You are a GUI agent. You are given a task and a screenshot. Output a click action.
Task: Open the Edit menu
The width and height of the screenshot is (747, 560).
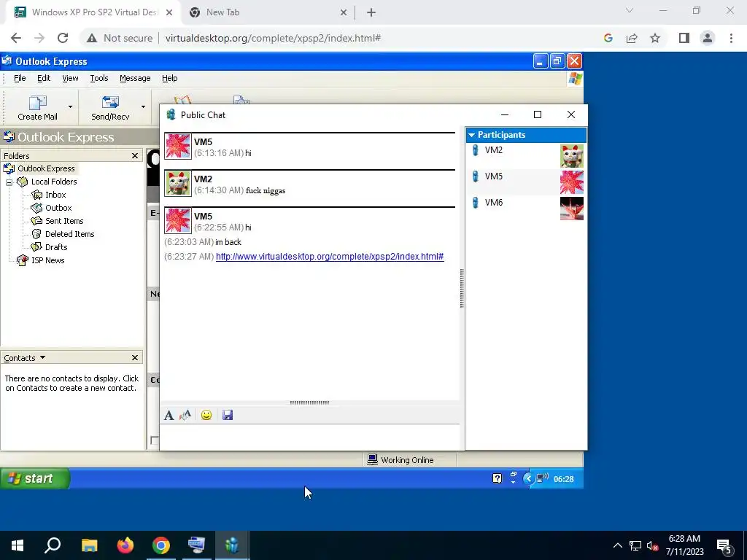pos(44,78)
